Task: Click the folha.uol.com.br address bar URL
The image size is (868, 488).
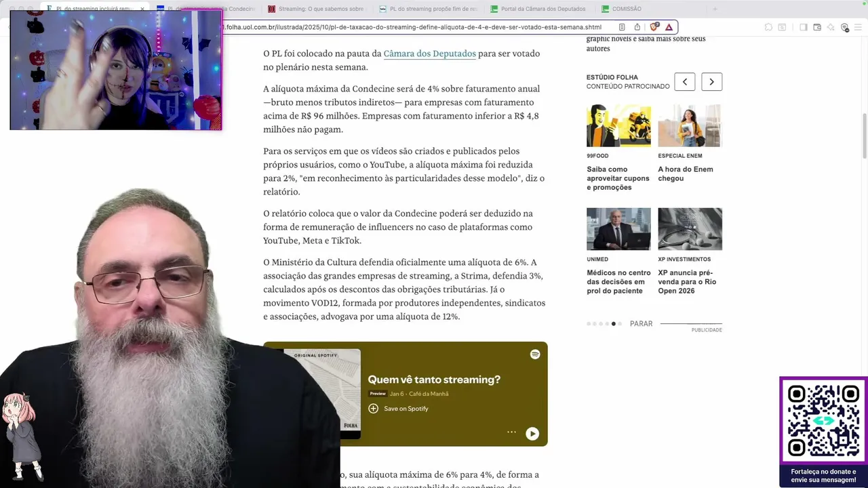Action: tap(414, 27)
